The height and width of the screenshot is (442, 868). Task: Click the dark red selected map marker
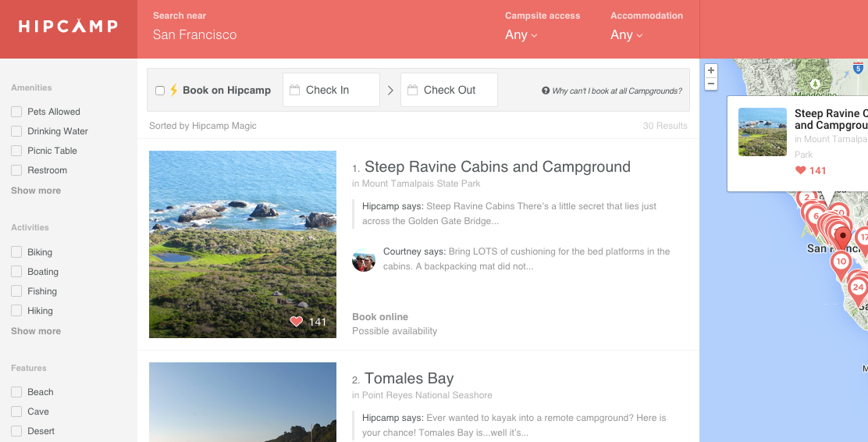point(842,237)
